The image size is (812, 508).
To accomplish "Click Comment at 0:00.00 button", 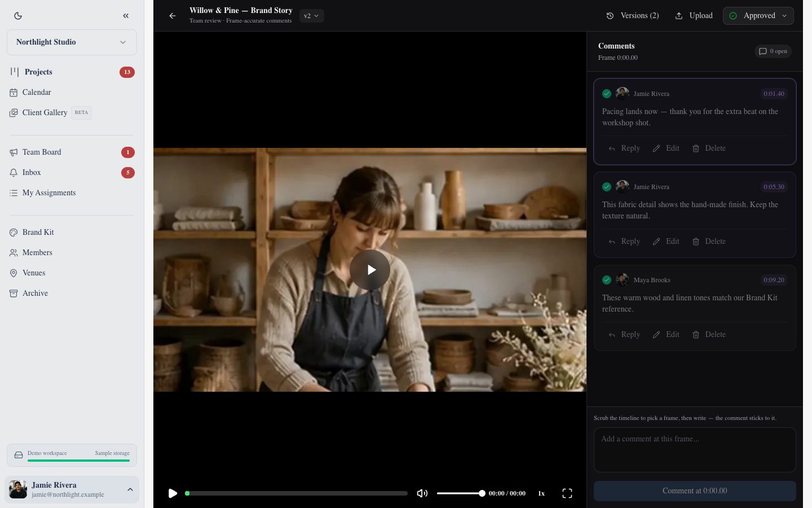I will pos(695,491).
